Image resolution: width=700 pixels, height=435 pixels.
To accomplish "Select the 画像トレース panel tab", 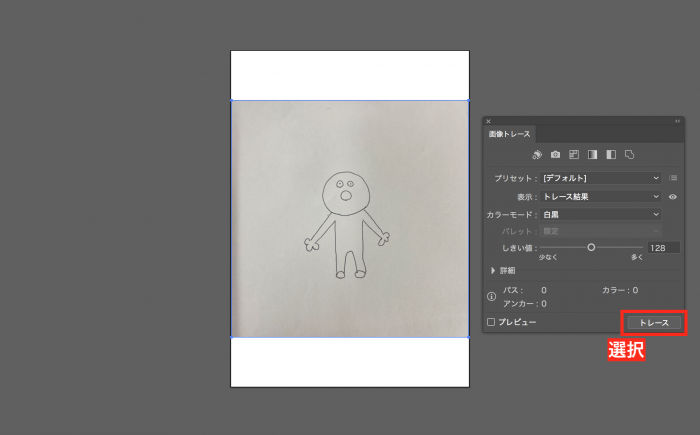I will pos(509,134).
